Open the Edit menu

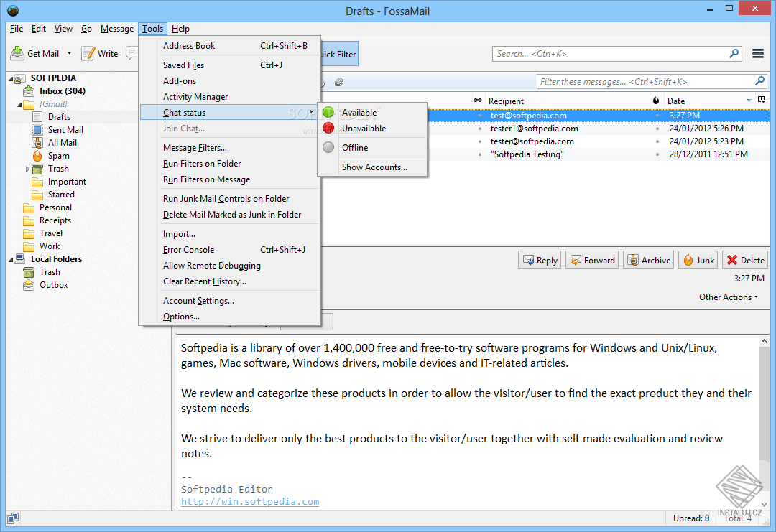click(x=39, y=29)
